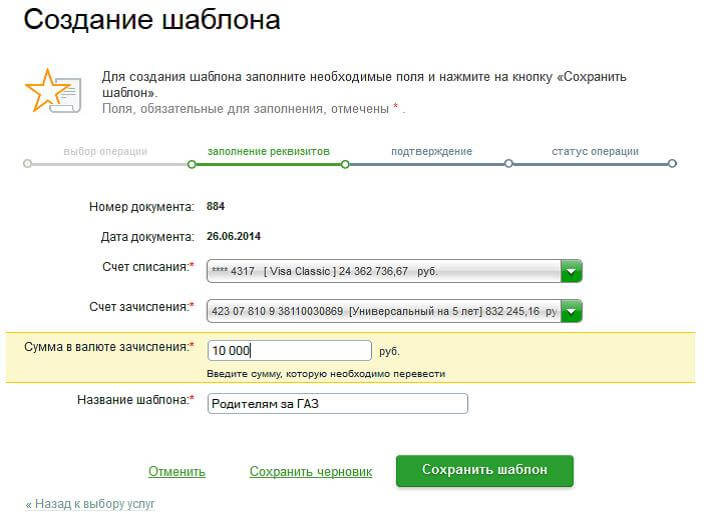The height and width of the screenshot is (519, 708).
Task: Focus the 'Название шаблона' text field
Action: tap(338, 403)
